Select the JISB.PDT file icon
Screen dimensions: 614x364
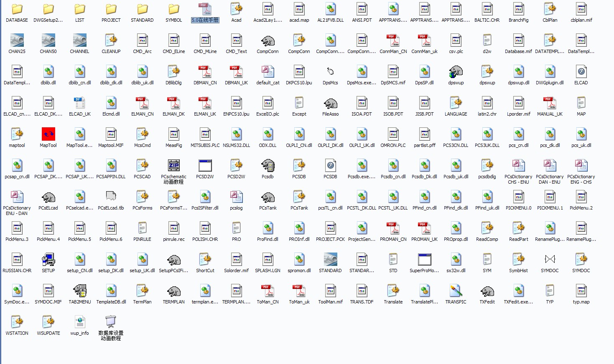coord(425,103)
